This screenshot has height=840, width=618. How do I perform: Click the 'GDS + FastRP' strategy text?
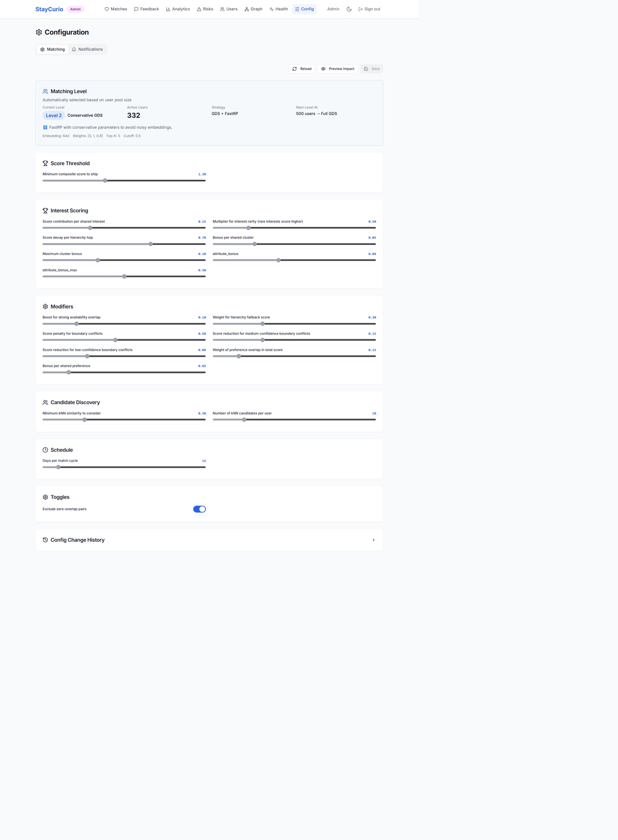225,114
